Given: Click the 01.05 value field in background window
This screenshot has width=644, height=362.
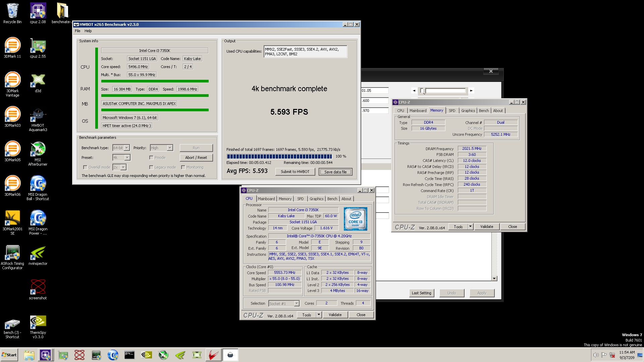Looking at the screenshot, I should [375, 90].
